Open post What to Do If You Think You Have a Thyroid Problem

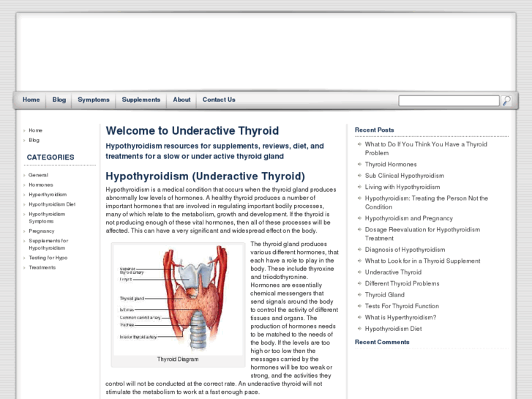coord(426,149)
